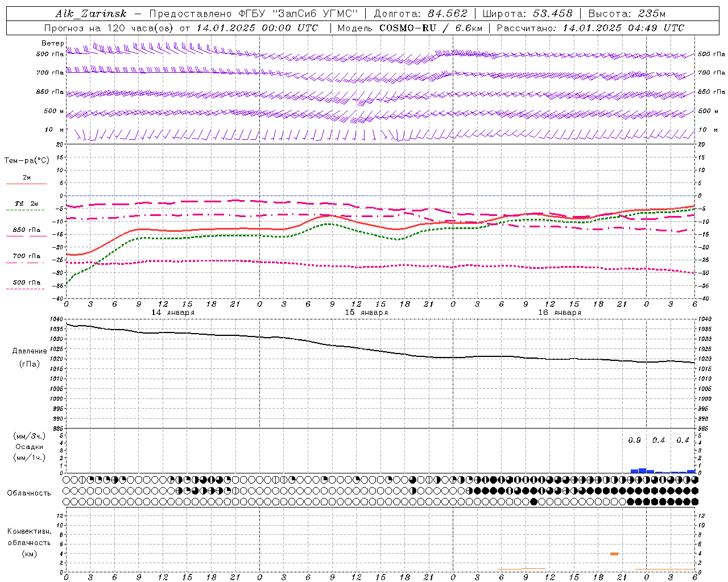The width and height of the screenshot is (728, 582).
Task: Click the "Прогноз на 120 часа(ов)" forecast header text
Action: (x=109, y=28)
